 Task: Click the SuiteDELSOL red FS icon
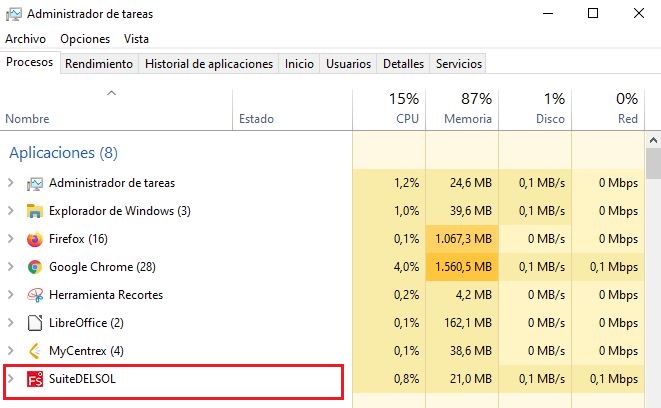(x=35, y=379)
